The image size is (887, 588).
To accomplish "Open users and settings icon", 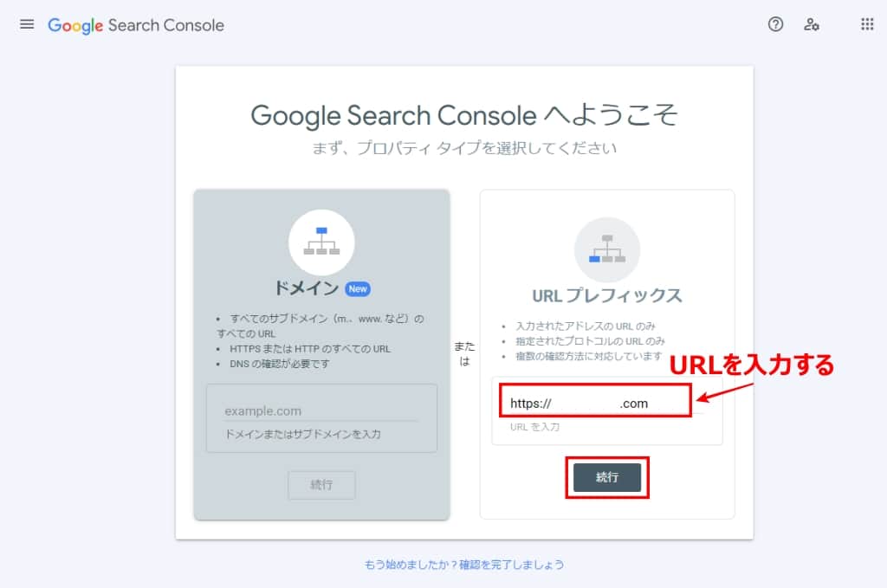I will pyautogui.click(x=811, y=24).
